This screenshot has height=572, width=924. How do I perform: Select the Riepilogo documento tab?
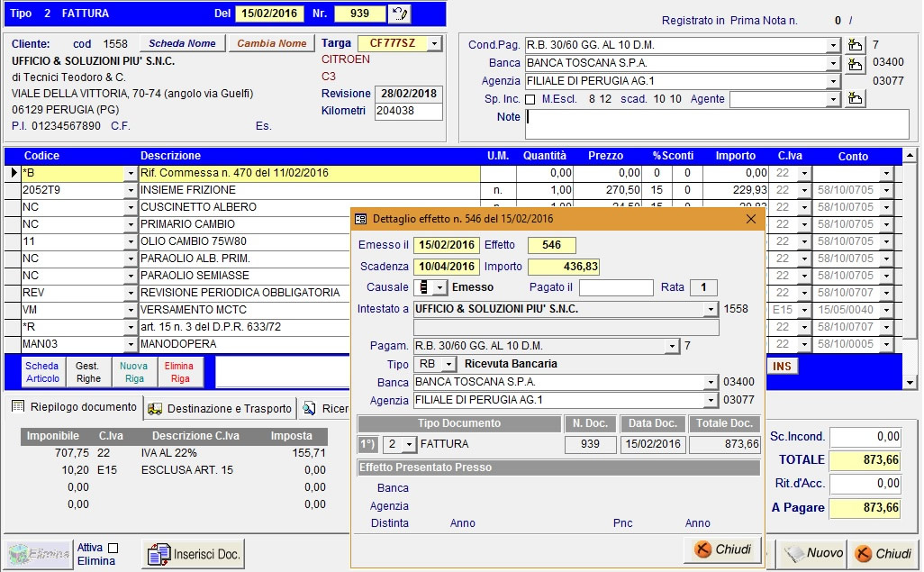pyautogui.click(x=74, y=407)
